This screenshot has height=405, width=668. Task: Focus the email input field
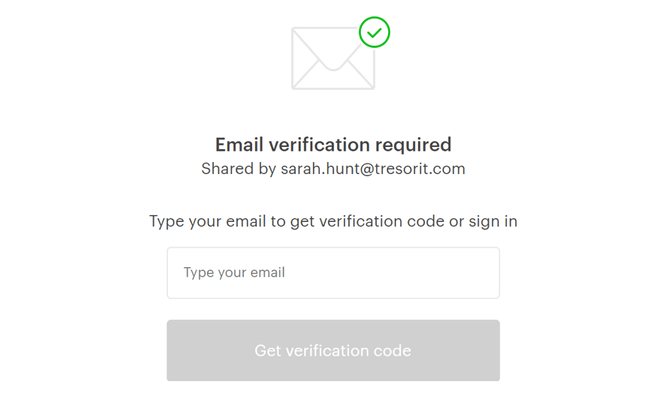333,273
